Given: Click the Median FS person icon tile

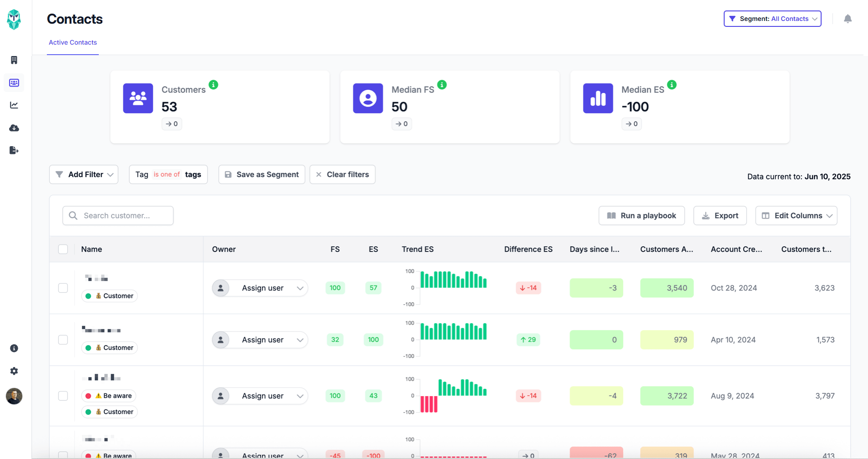Looking at the screenshot, I should click(368, 98).
